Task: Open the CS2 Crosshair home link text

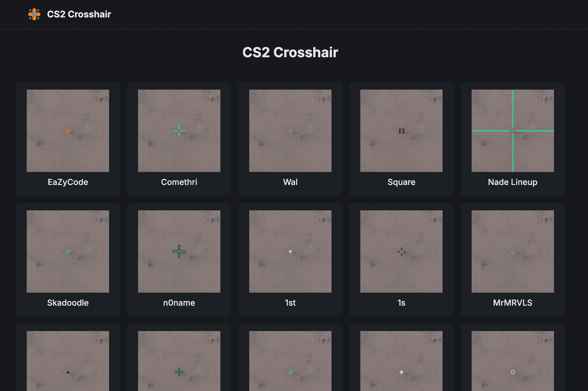Action: pyautogui.click(x=79, y=14)
